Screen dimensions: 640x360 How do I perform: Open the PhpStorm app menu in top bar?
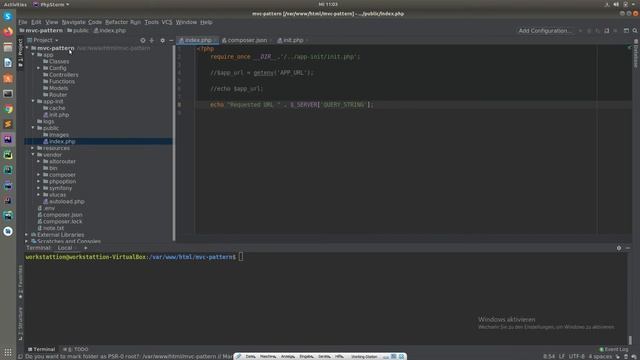point(51,4)
